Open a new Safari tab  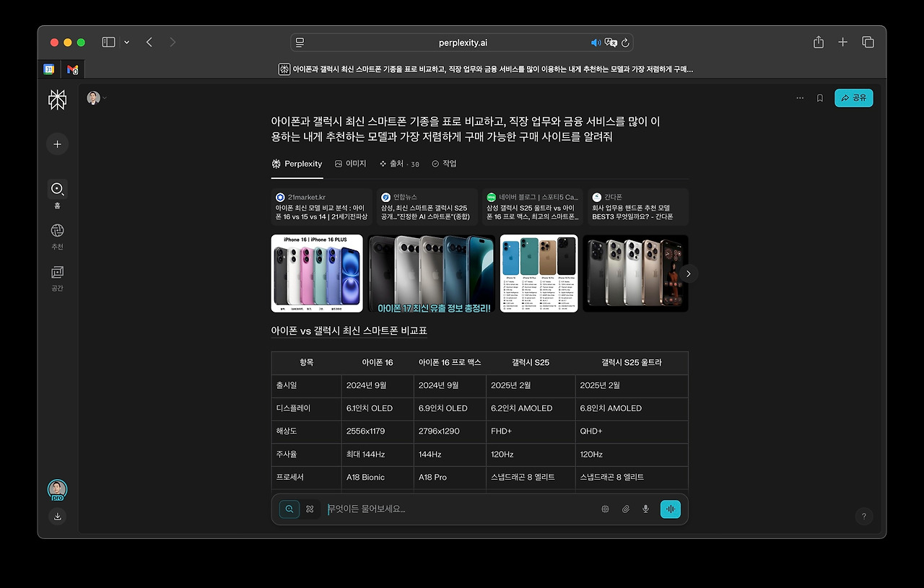(842, 43)
